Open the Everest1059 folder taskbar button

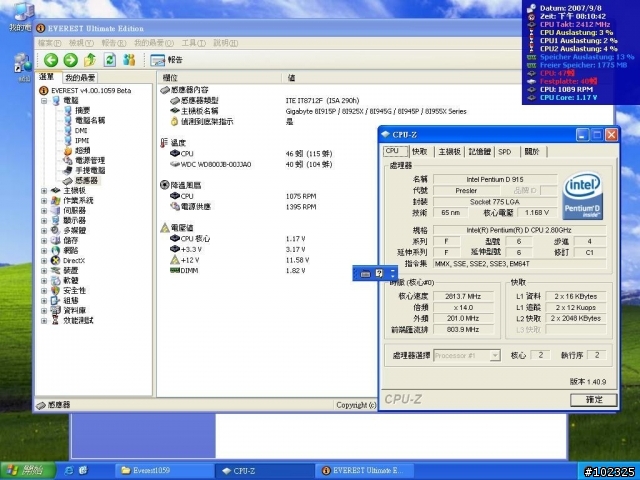[163, 471]
